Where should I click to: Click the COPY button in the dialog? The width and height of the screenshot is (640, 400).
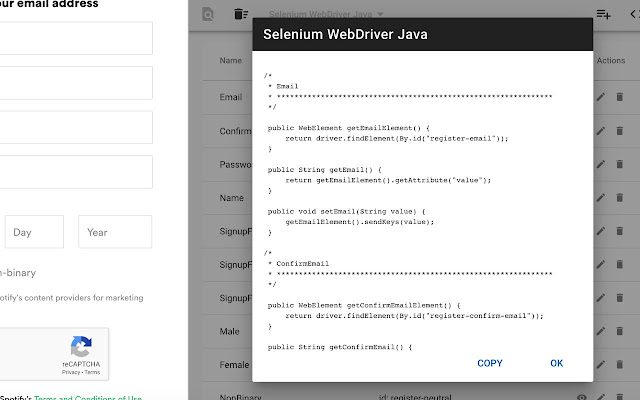coord(490,363)
